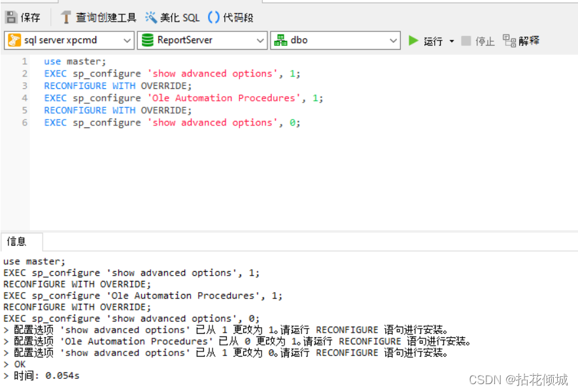Click inside the SQL editor on line 6
The width and height of the screenshot is (578, 392).
pos(163,122)
